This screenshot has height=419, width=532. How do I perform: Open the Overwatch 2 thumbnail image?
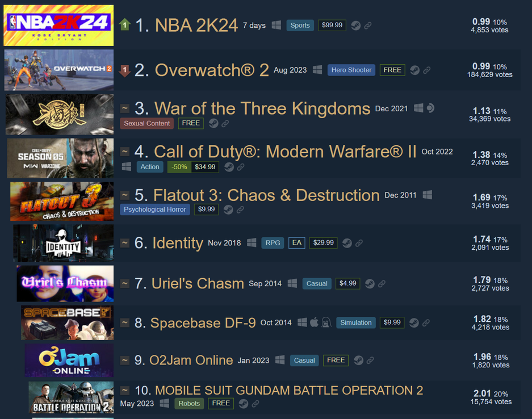click(x=59, y=70)
